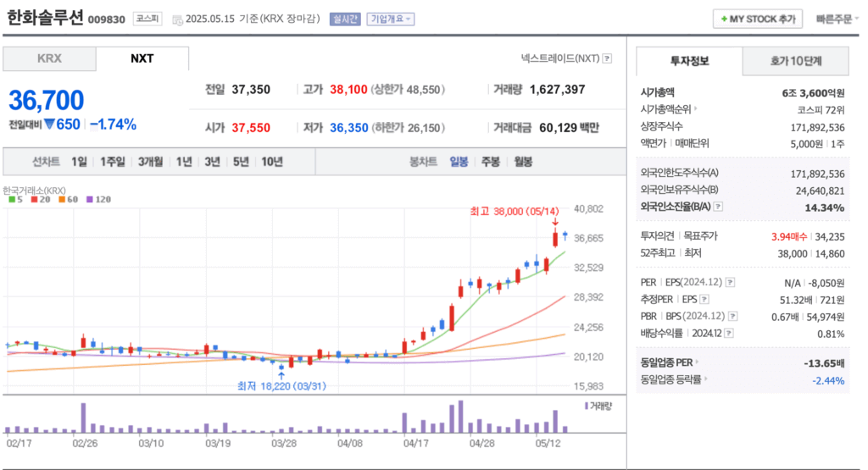
Task: Click the 외국인소진율 value 14.34%
Action: pos(825,208)
